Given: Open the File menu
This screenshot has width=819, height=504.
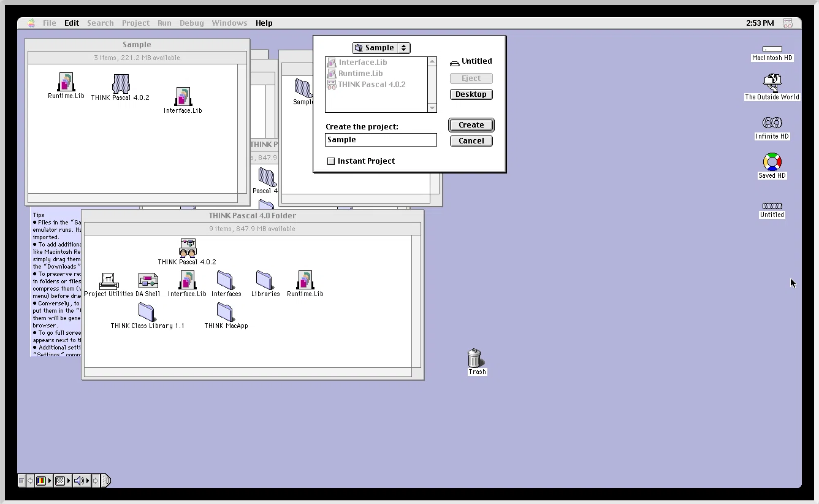Looking at the screenshot, I should click(50, 23).
